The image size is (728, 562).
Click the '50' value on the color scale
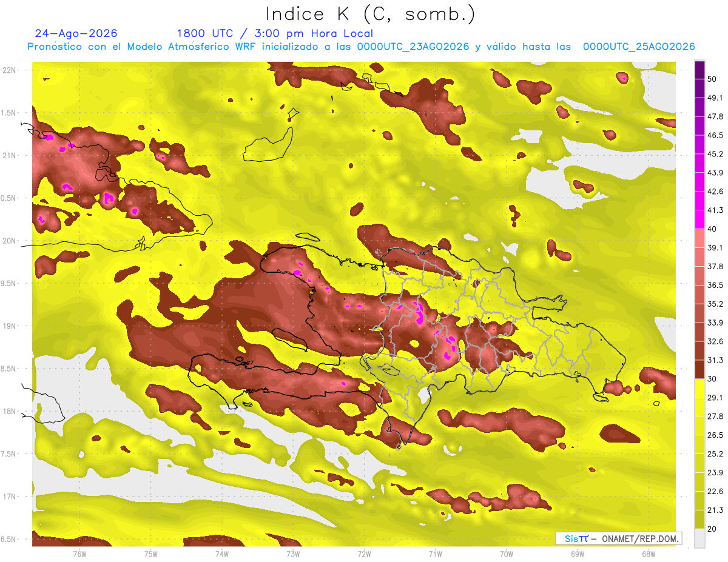(x=712, y=79)
